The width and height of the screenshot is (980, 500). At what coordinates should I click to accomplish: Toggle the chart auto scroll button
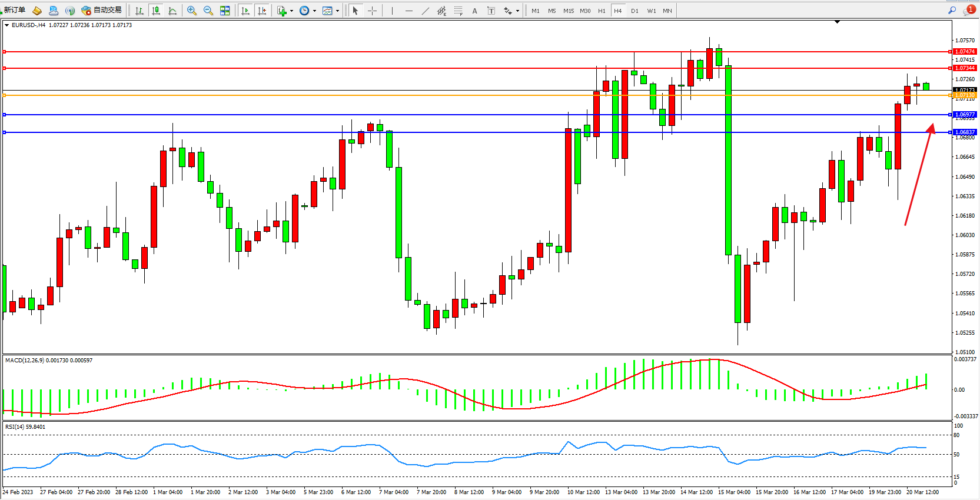pyautogui.click(x=245, y=11)
